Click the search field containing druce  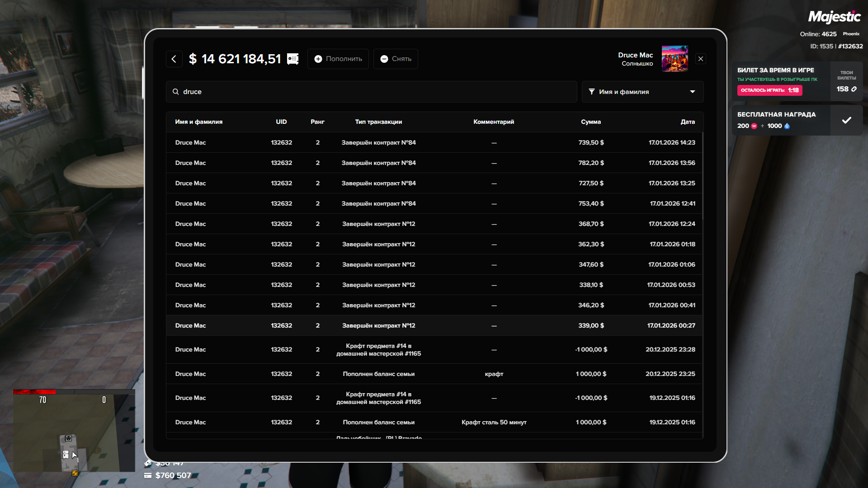[371, 92]
